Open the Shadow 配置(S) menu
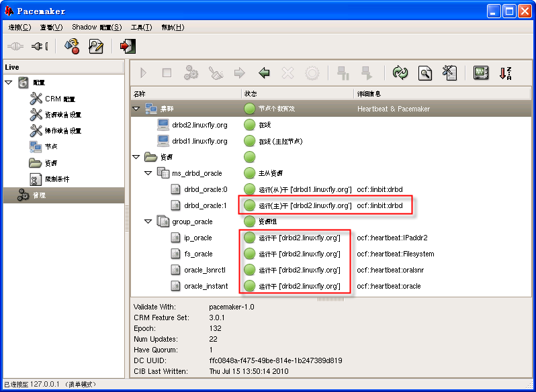Viewport: 536px width, 392px height. coord(97,27)
